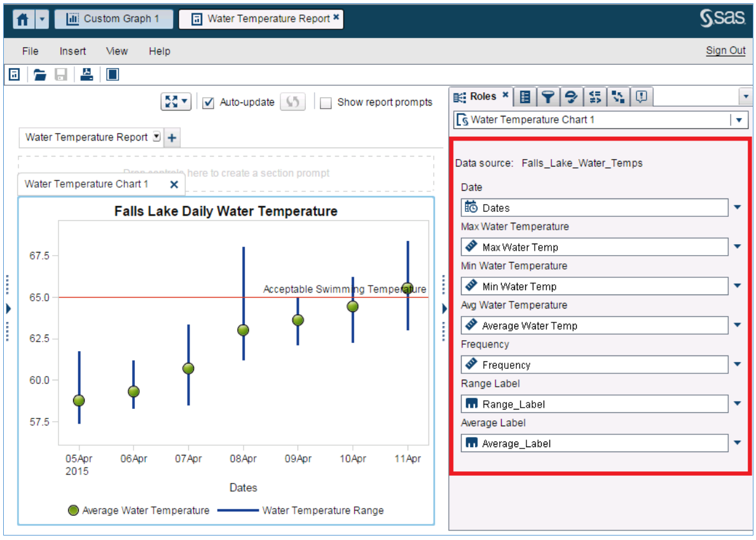Uncheck the Auto-update checkbox
The image size is (756, 540).
(208, 102)
